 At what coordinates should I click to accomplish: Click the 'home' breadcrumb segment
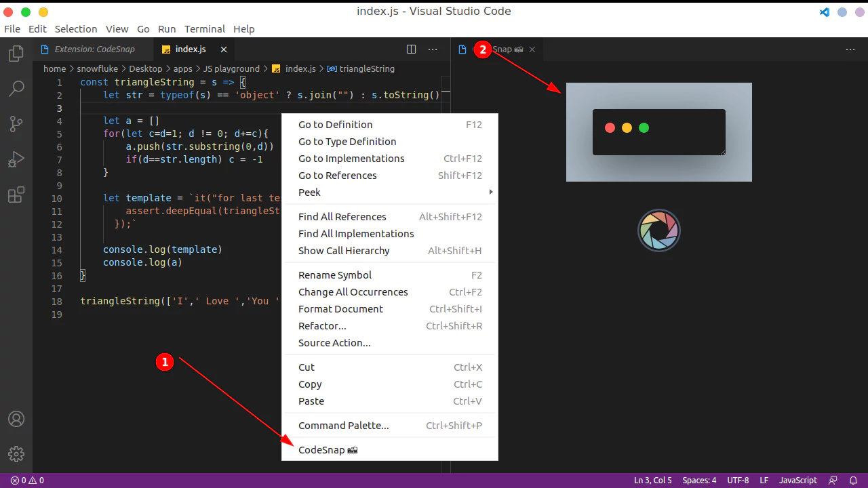coord(55,68)
